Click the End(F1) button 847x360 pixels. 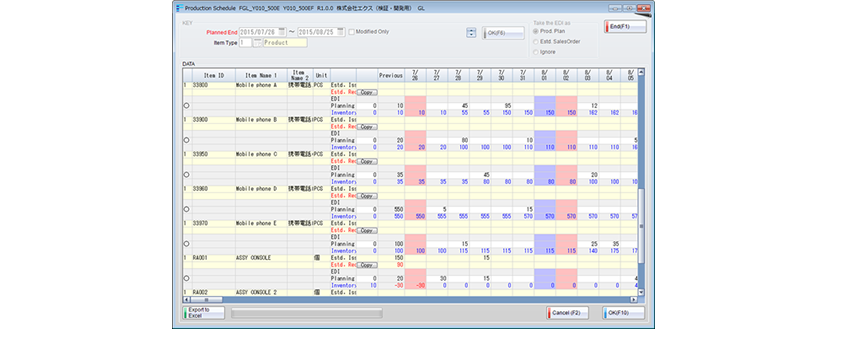(625, 26)
